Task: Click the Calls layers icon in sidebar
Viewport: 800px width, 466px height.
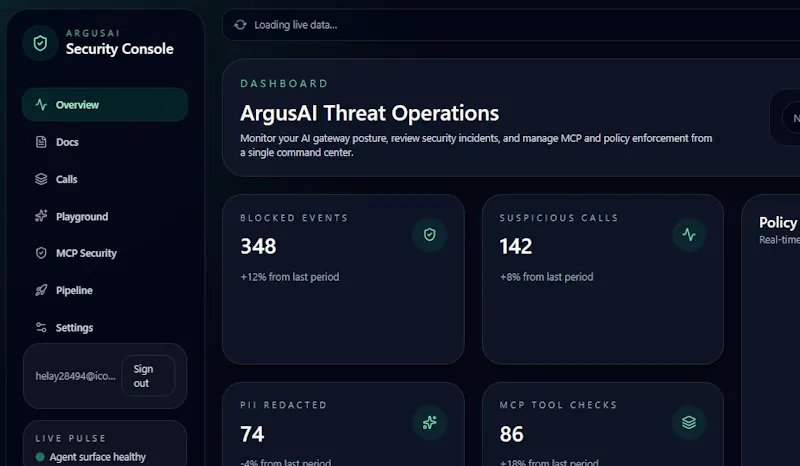Action: point(41,179)
